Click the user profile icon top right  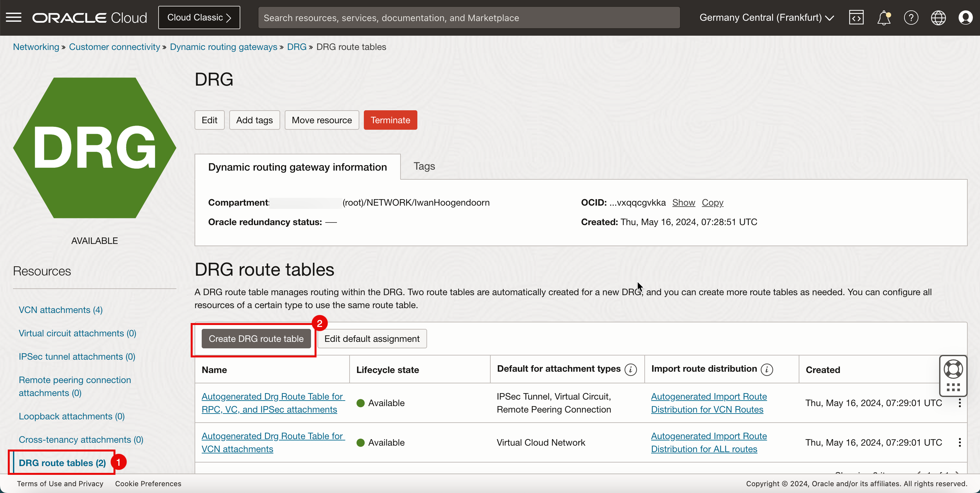point(965,18)
